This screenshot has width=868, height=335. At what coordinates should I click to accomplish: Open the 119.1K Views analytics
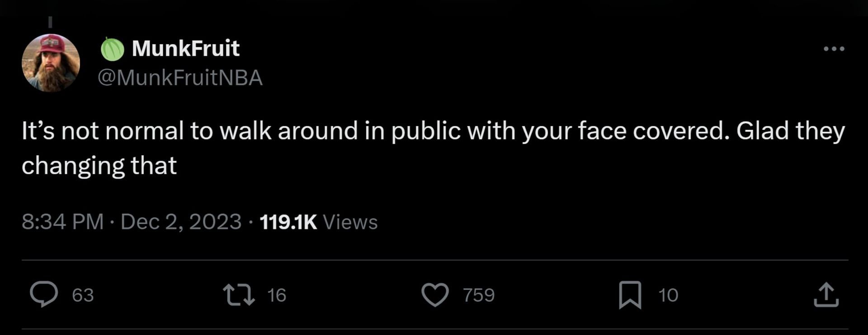[x=318, y=222]
